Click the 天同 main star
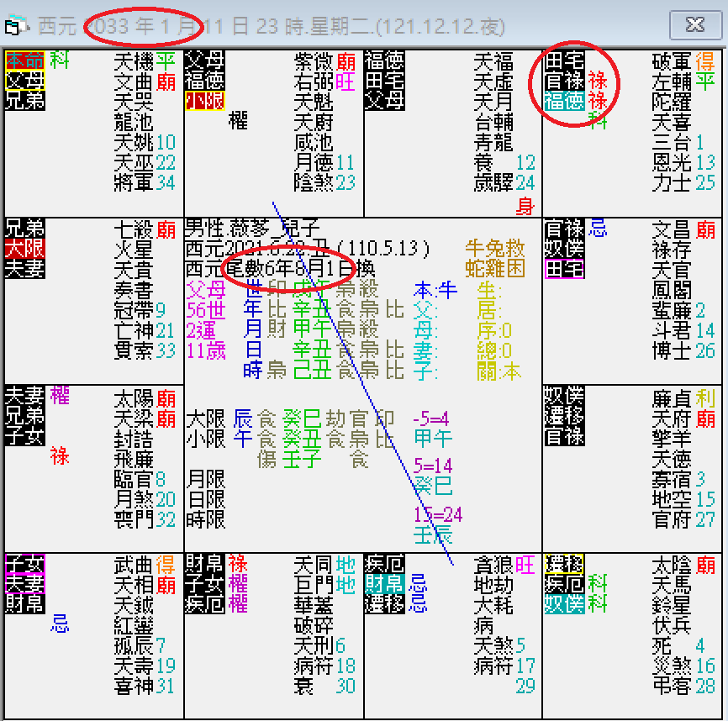This screenshot has height=721, width=728. (x=314, y=565)
